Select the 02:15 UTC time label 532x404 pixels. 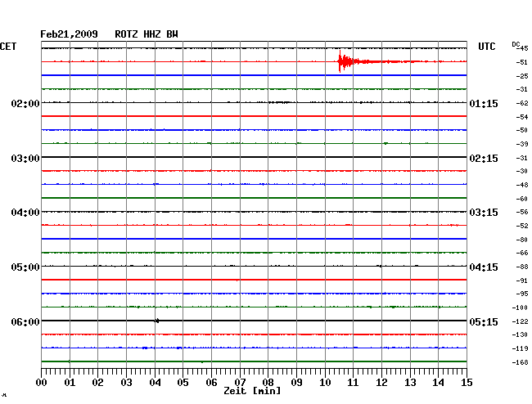(x=484, y=159)
